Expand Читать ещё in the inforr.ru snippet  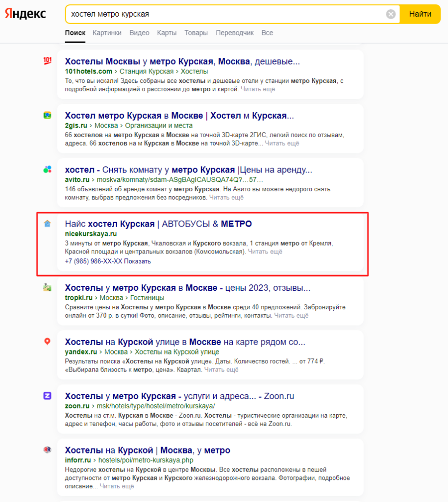pyautogui.click(x=117, y=486)
